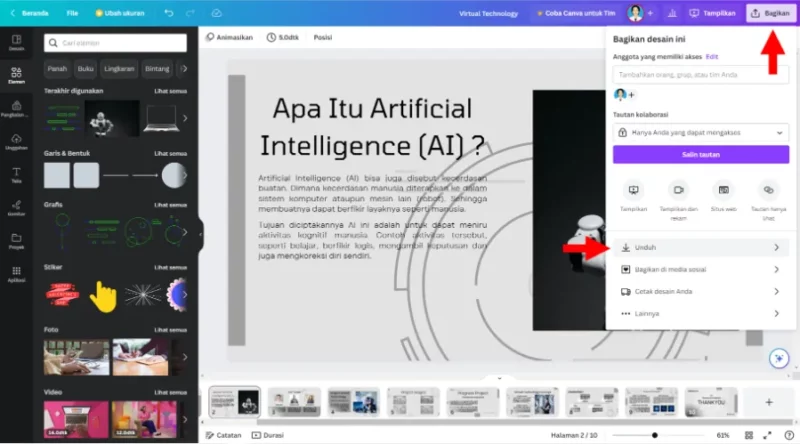Open the Desain sidebar tab

pyautogui.click(x=16, y=42)
